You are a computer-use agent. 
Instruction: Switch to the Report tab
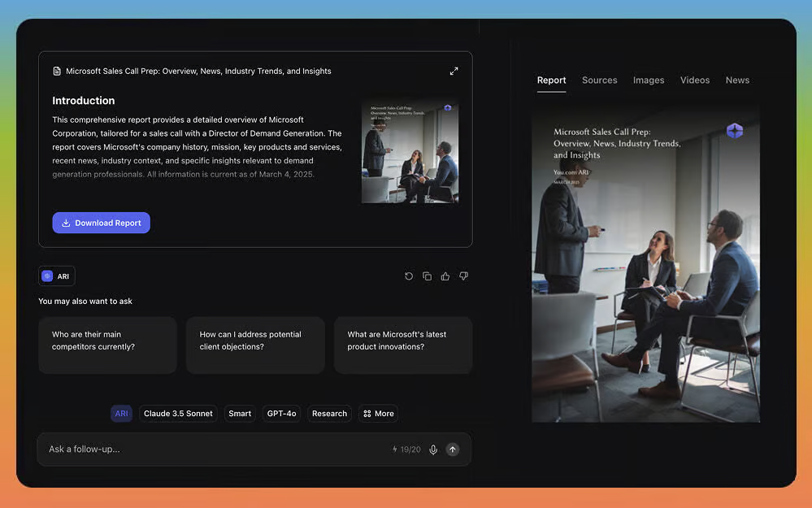coord(551,80)
